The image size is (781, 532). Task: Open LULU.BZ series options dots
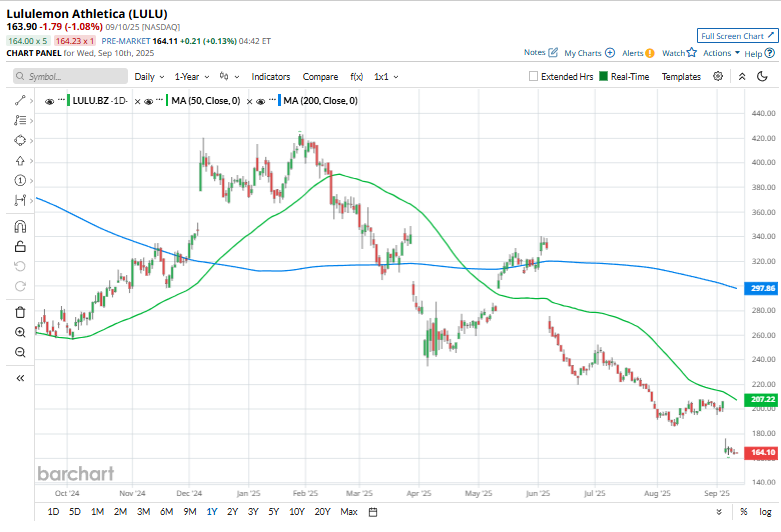point(61,100)
